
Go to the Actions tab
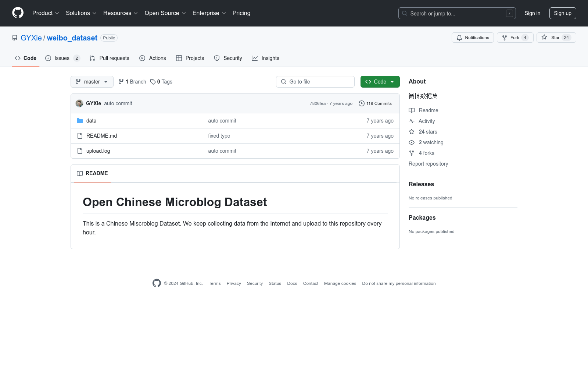click(x=153, y=58)
